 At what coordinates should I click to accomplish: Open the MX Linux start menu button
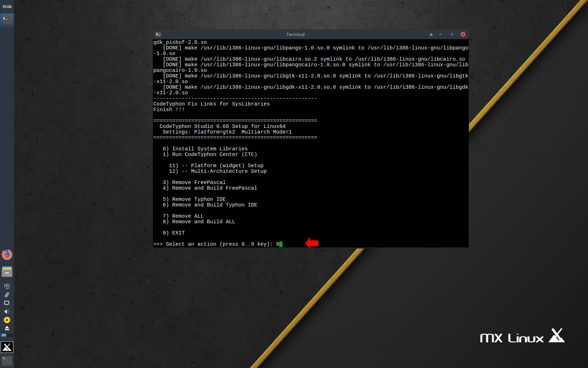click(x=7, y=347)
